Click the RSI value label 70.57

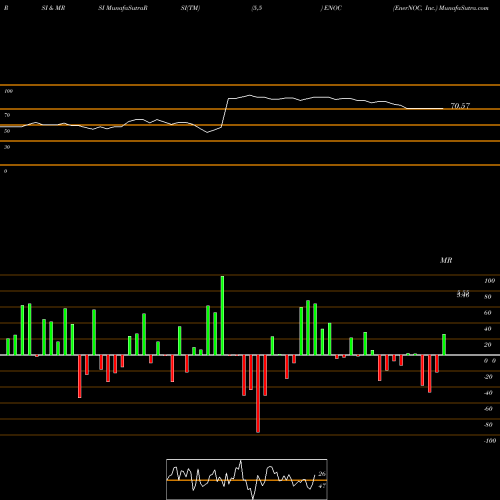tap(460, 106)
